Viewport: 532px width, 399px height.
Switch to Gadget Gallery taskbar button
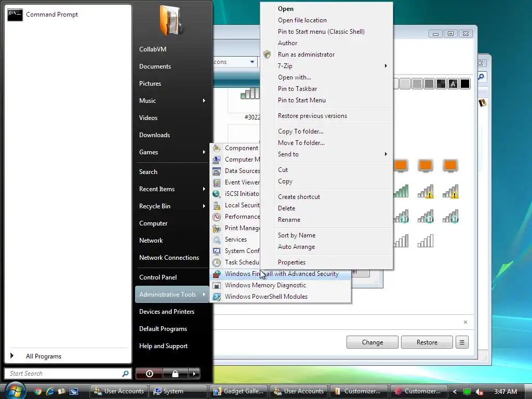click(238, 391)
